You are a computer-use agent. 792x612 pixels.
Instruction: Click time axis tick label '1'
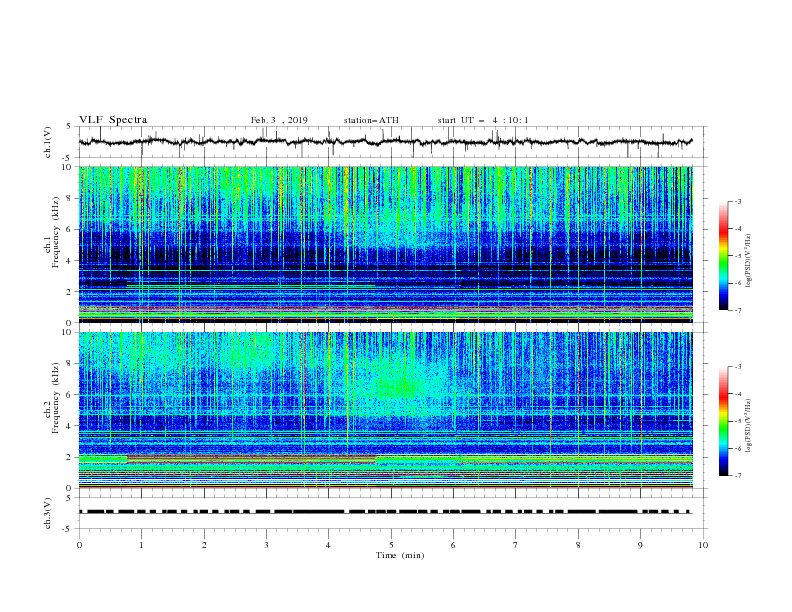coord(141,545)
